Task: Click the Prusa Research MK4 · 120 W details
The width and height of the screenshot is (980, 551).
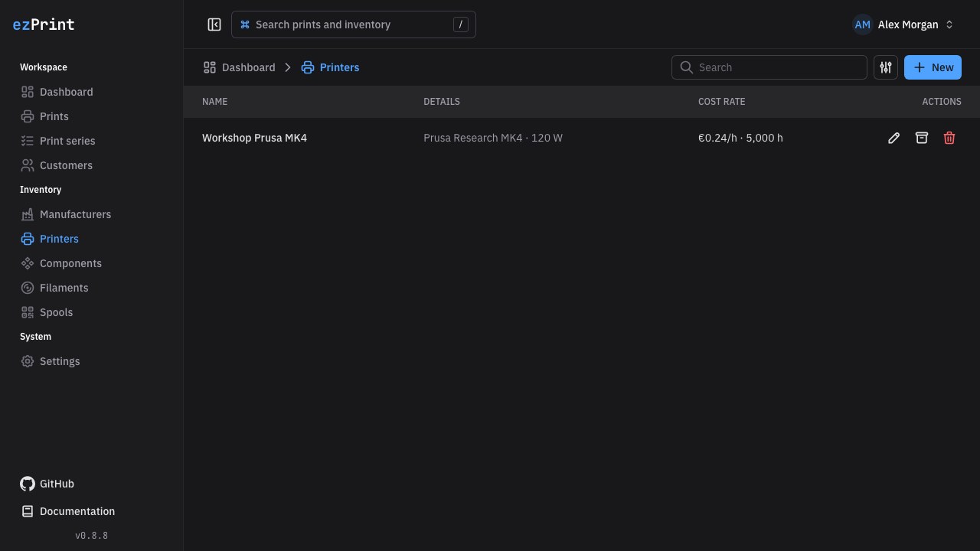Action: coord(493,138)
